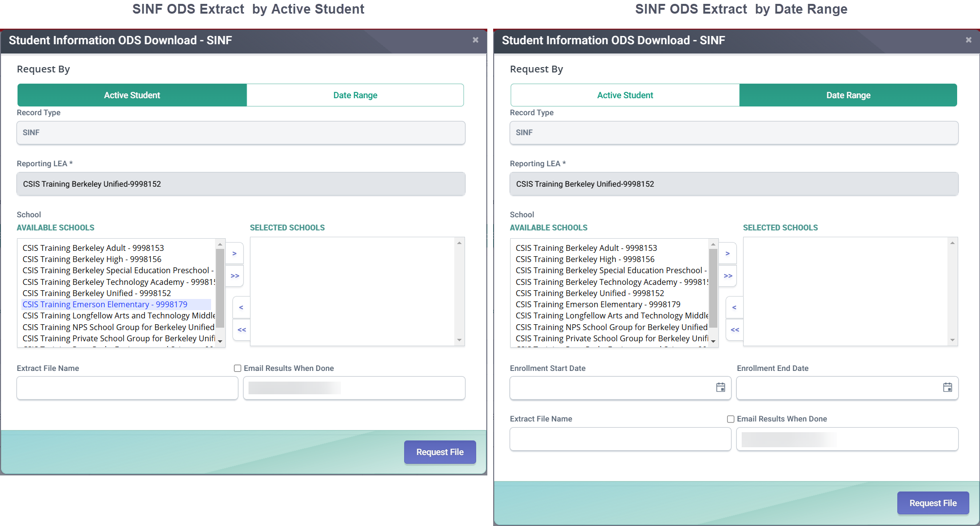Click the single right arrow to move selected school
Image resolution: width=980 pixels, height=526 pixels.
[234, 253]
